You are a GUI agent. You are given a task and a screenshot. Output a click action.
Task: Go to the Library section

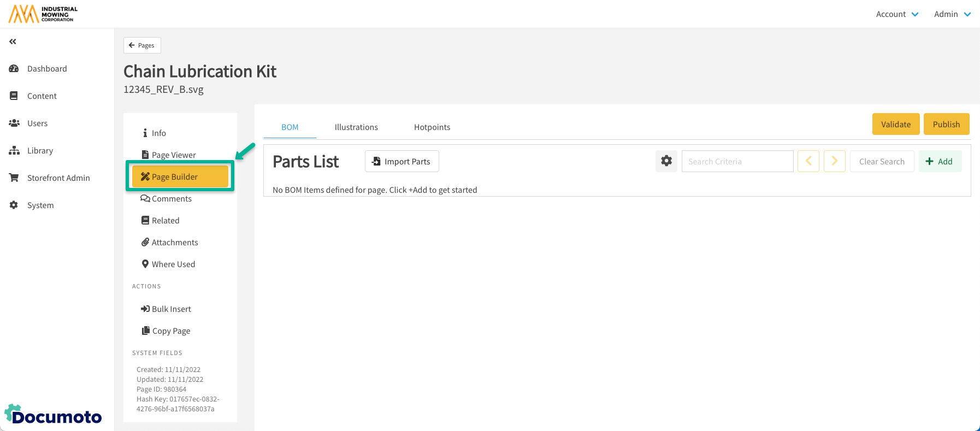pos(40,151)
